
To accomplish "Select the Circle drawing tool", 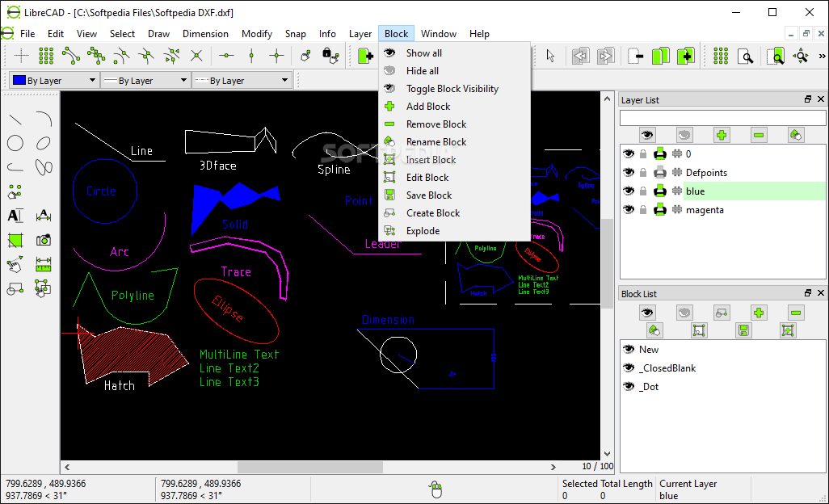I will [x=15, y=143].
